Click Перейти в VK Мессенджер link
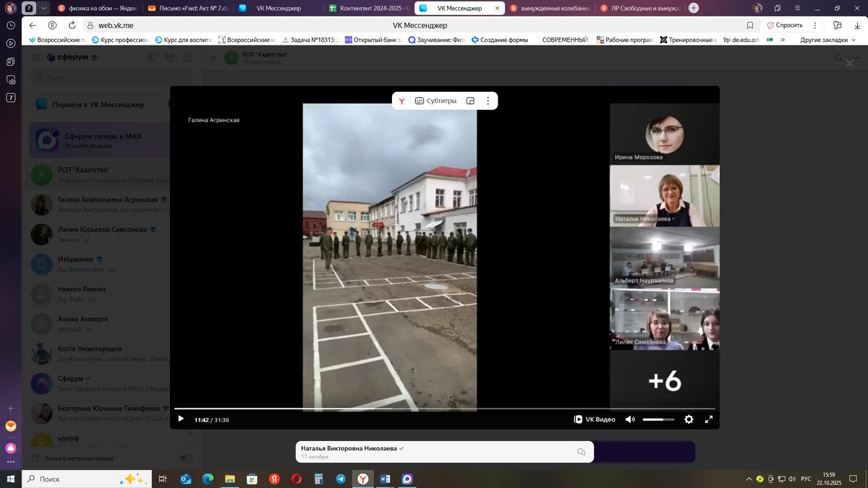The height and width of the screenshot is (488, 868). coord(98,105)
